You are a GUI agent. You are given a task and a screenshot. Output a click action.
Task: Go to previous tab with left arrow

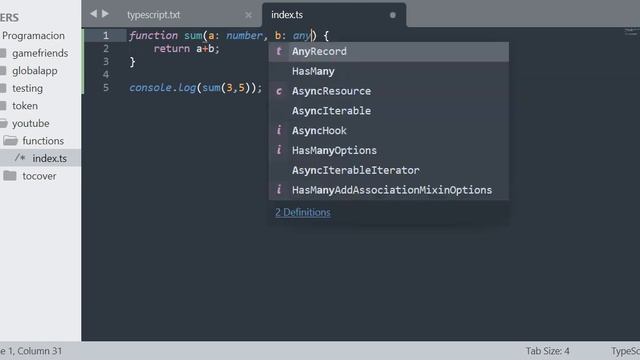[93, 14]
